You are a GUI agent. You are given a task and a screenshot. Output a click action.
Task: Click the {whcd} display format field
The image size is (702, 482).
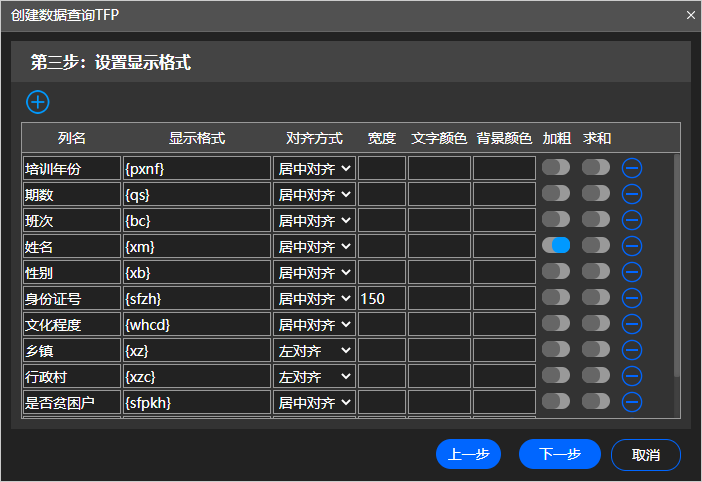coord(197,324)
